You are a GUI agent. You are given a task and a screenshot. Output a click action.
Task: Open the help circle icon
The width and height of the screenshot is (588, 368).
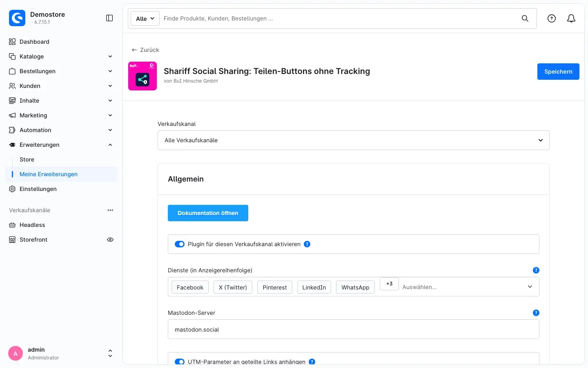click(x=552, y=18)
